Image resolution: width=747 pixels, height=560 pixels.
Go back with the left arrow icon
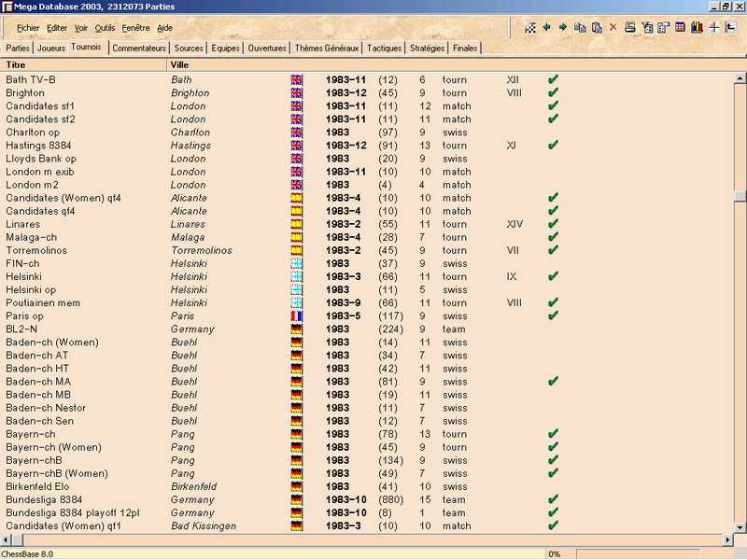[546, 27]
